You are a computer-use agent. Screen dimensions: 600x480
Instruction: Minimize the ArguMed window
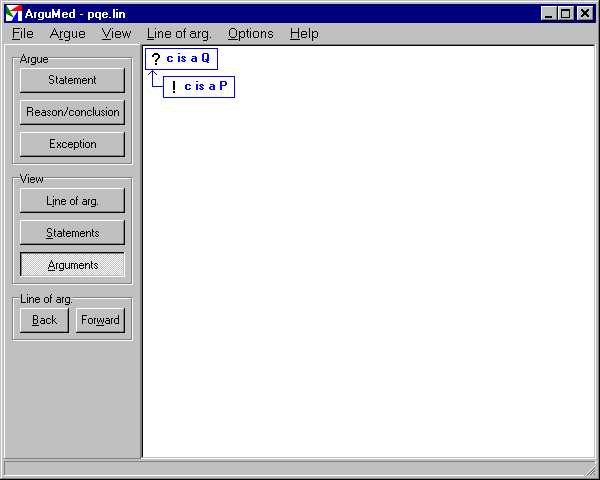click(x=549, y=14)
